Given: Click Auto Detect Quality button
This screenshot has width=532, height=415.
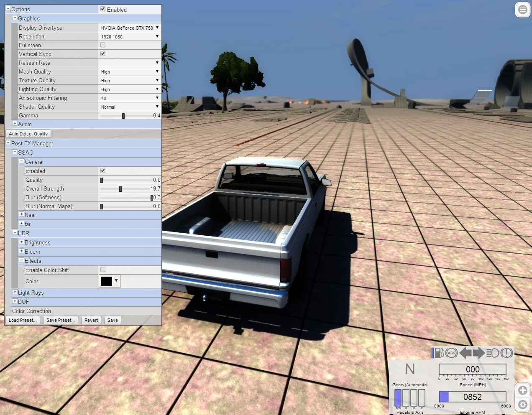Looking at the screenshot, I should 28,134.
